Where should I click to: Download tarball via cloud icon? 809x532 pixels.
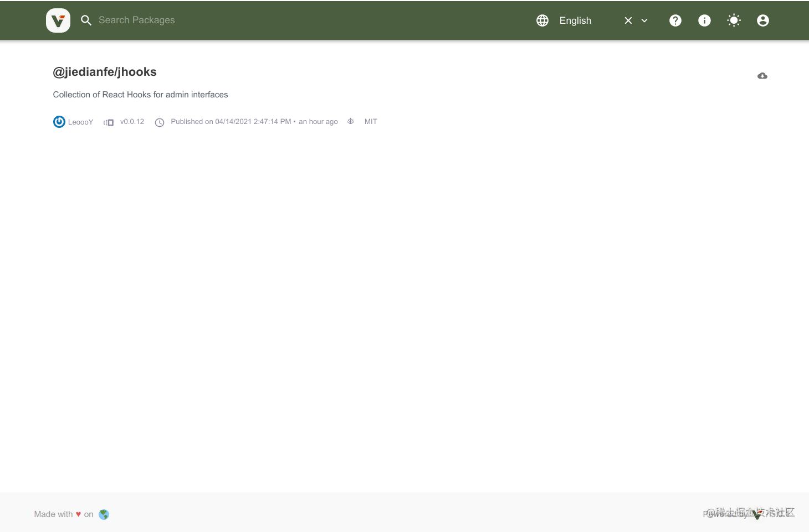click(762, 76)
